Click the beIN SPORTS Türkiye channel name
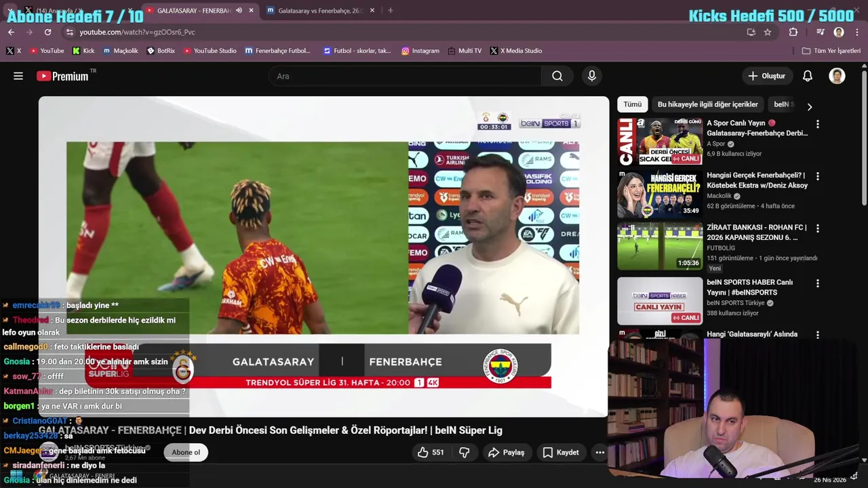 736,303
